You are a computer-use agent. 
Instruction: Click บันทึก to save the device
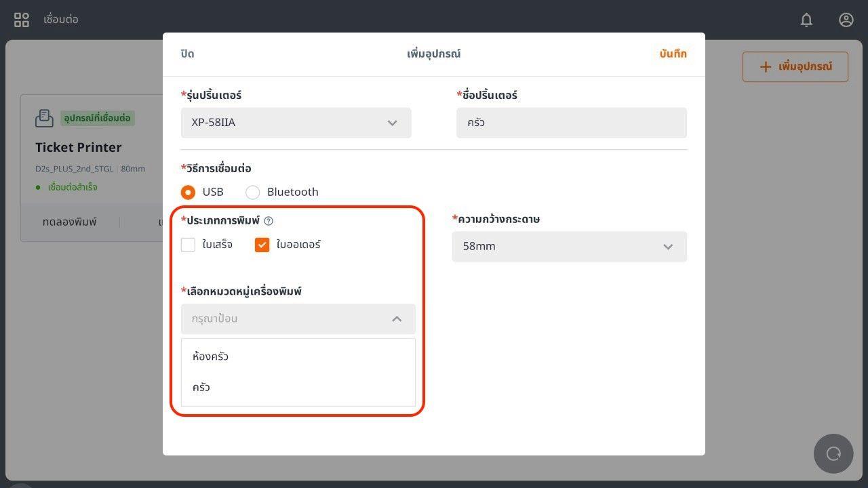coord(673,54)
